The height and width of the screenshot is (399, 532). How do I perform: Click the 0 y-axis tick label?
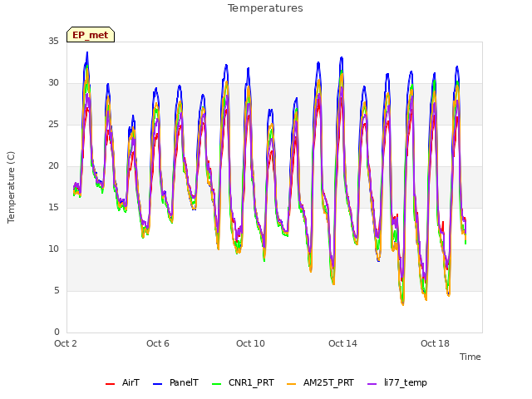(x=57, y=332)
